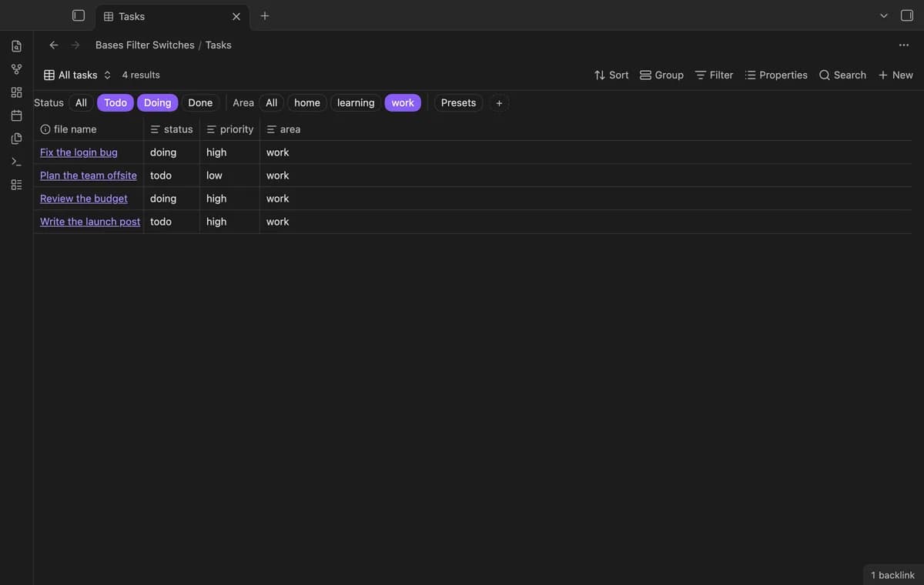
Task: Click status cell of Fix the login bug
Action: coord(172,152)
